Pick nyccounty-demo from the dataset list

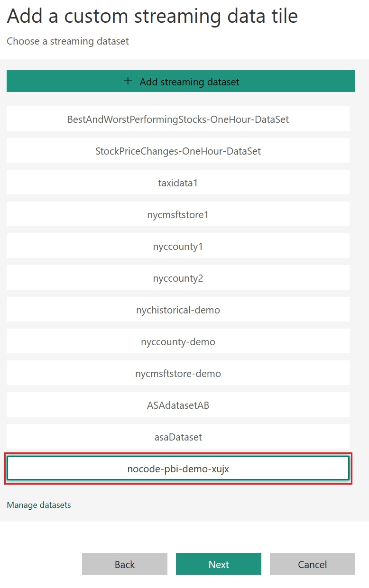coord(178,341)
